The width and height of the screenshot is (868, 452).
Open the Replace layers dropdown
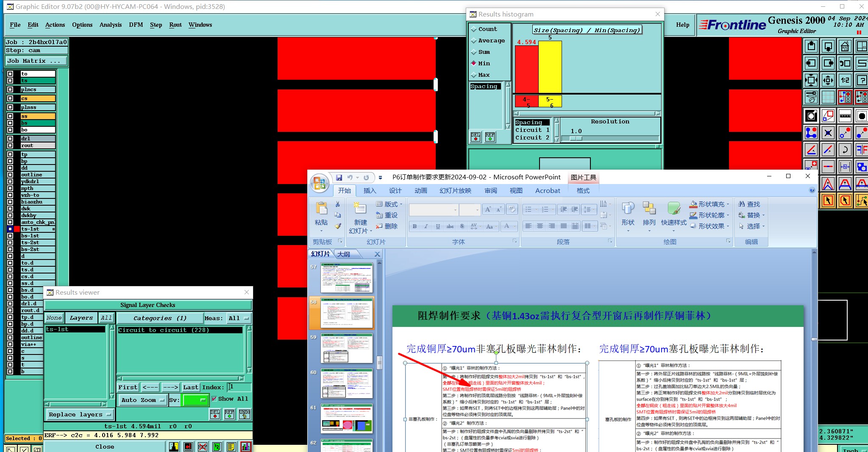(79, 415)
